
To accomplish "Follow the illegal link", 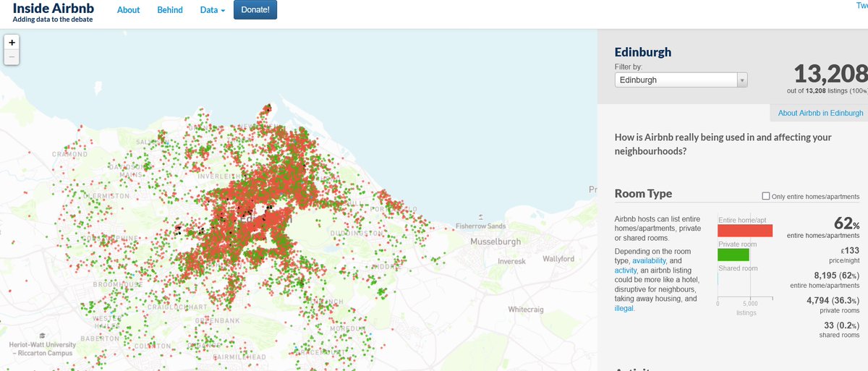I will (624, 308).
